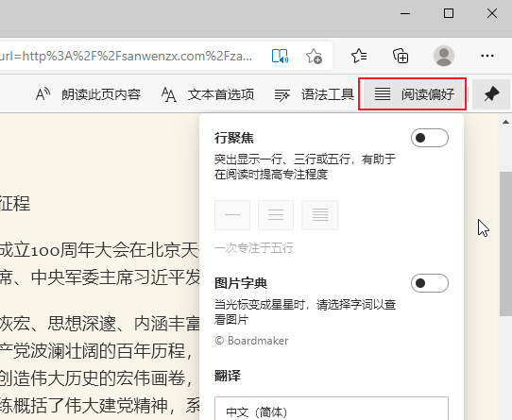Click the 翻译 heading text

coord(228,376)
